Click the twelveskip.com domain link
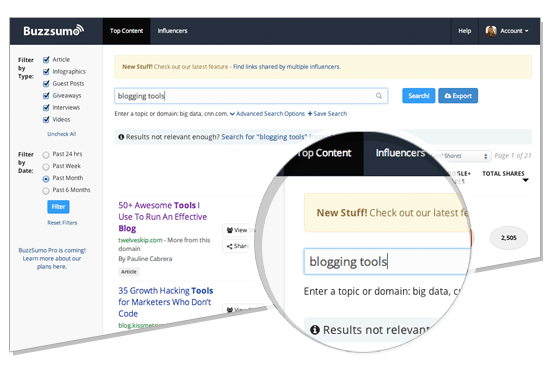Screen dimensions: 550x369 (x=140, y=240)
